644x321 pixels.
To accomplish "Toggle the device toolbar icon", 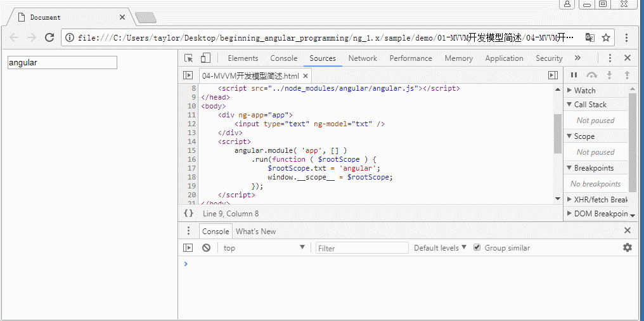I will 205,58.
